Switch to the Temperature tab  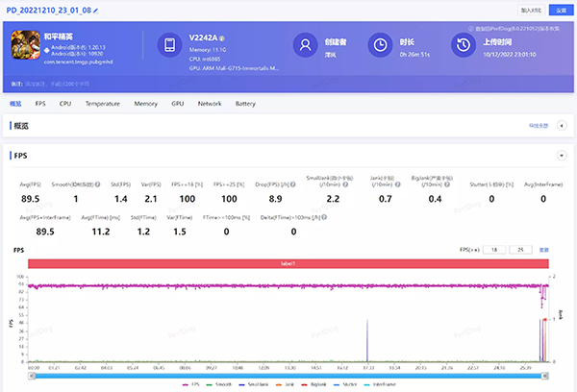click(102, 103)
